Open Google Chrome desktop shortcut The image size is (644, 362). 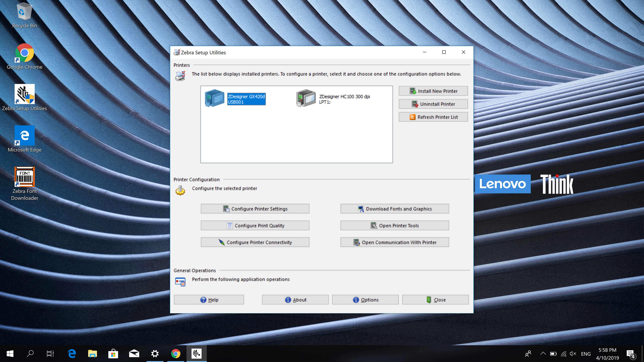(x=24, y=57)
